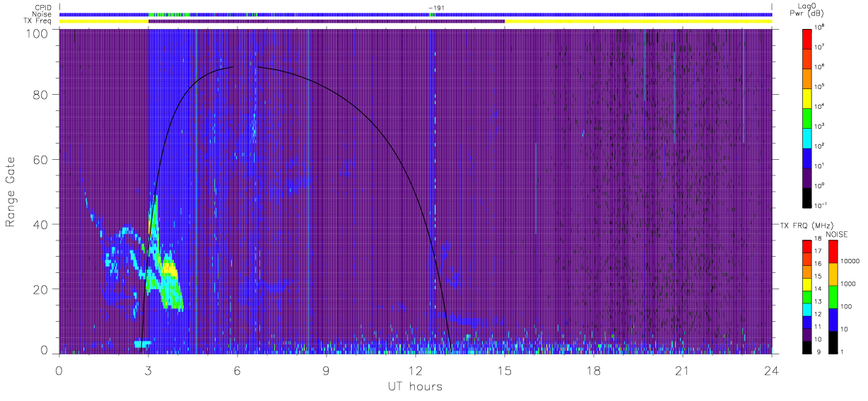Click the '6' tick on UT hours axis
The height and width of the screenshot is (401, 868).
coord(237,370)
